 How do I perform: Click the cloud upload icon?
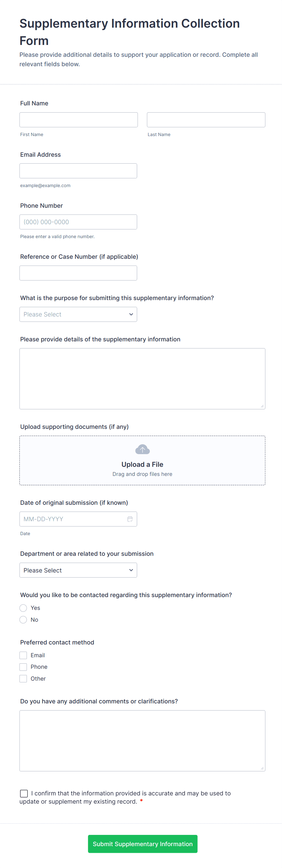(142, 449)
